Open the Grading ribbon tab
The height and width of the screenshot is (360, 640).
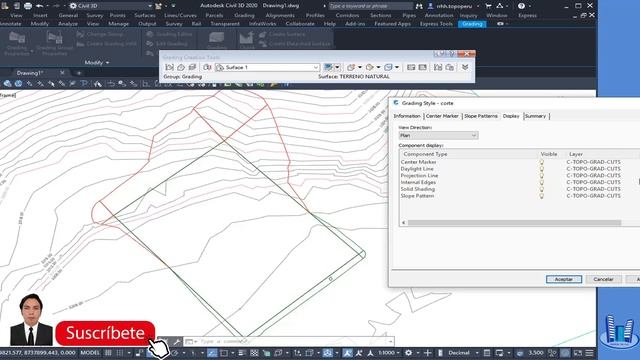pos(472,24)
